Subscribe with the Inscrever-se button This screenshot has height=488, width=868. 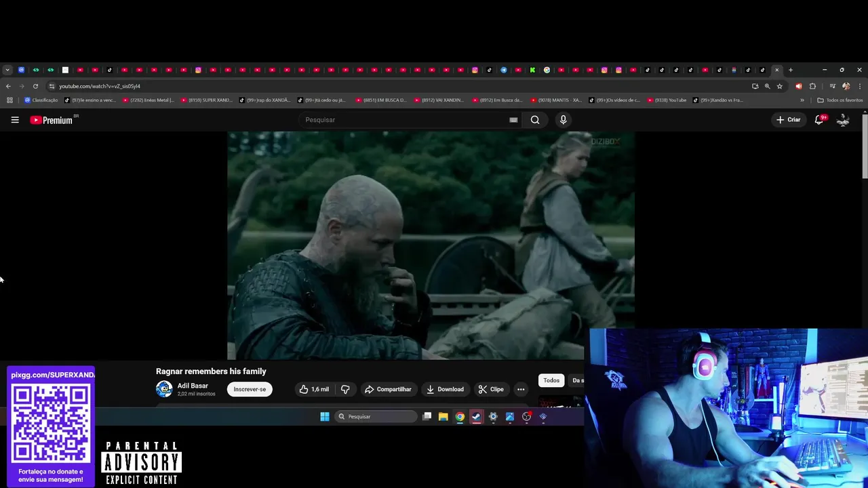[250, 389]
